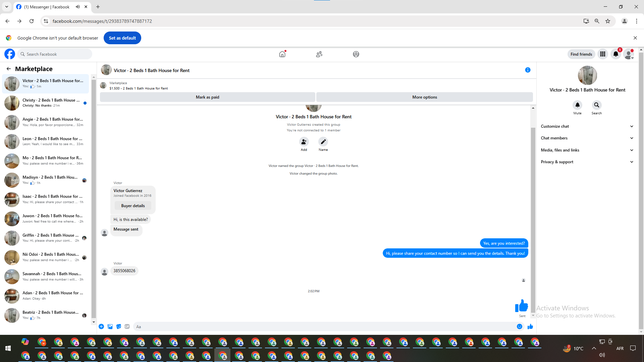This screenshot has height=362, width=644.
Task: Click the chat messages scrollbar
Action: point(533,220)
